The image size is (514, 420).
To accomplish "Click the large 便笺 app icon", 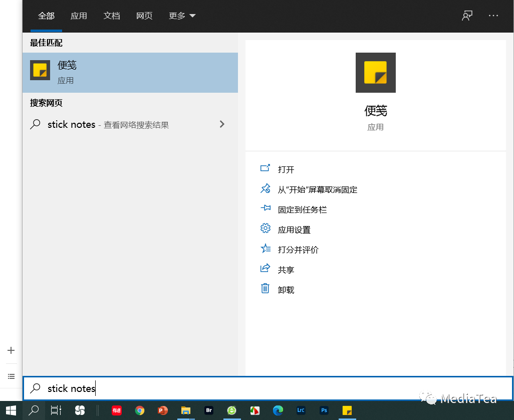I will (376, 73).
